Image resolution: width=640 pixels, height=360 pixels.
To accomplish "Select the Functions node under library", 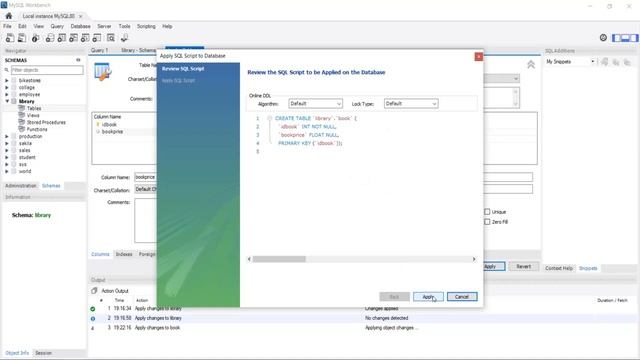I will coord(37,129).
